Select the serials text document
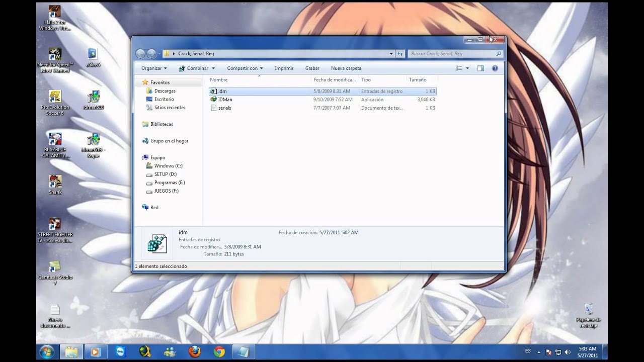Image resolution: width=644 pixels, height=362 pixels. pos(322,108)
